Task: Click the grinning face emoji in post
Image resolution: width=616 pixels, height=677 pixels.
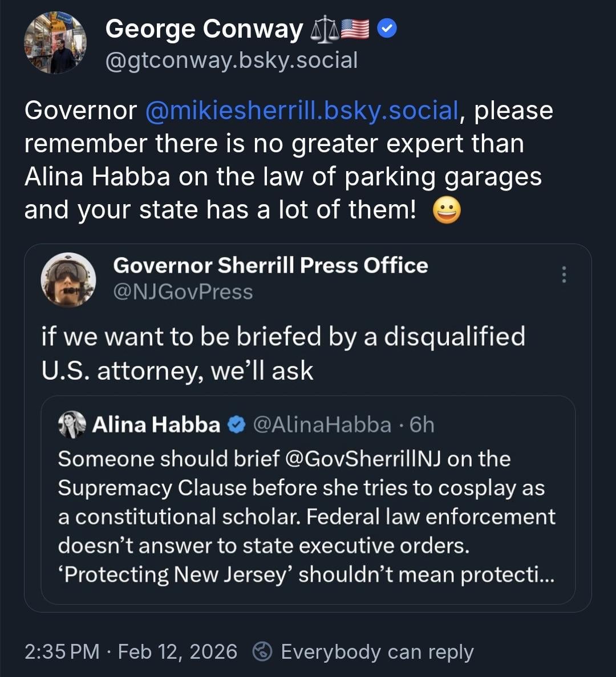Action: 447,210
